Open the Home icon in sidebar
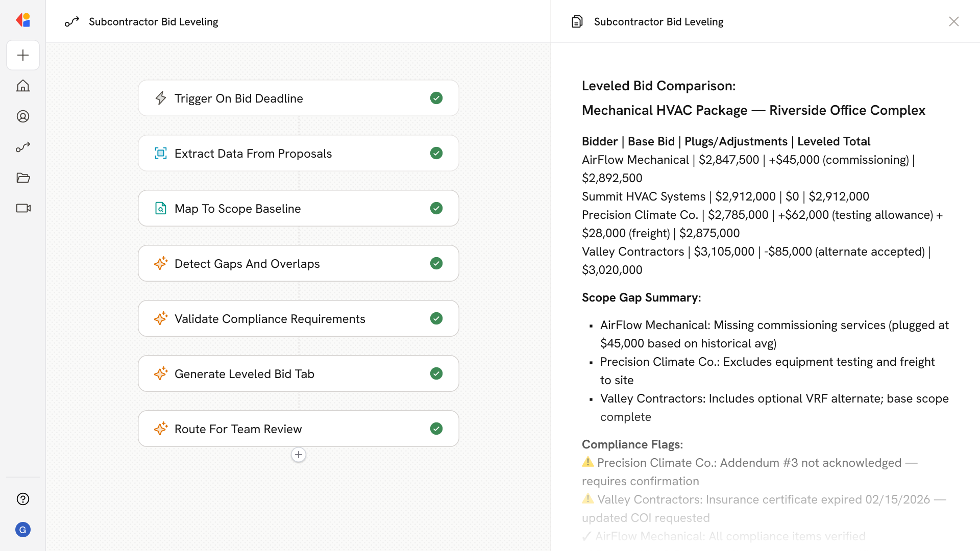980x551 pixels. [23, 86]
